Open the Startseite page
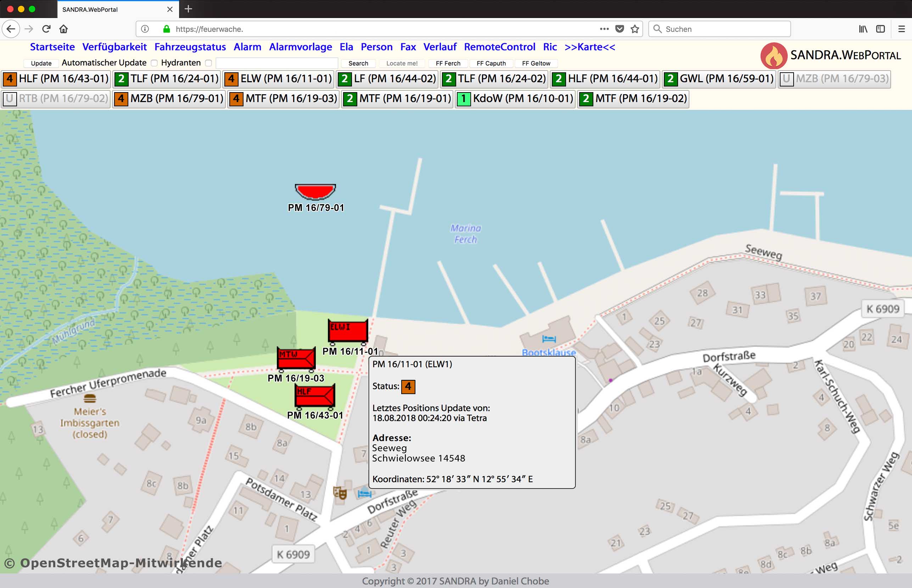The width and height of the screenshot is (912, 588). [x=52, y=47]
